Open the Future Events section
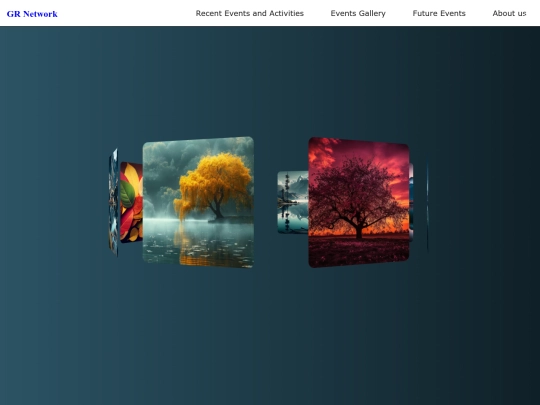540x405 pixels. pyautogui.click(x=439, y=13)
